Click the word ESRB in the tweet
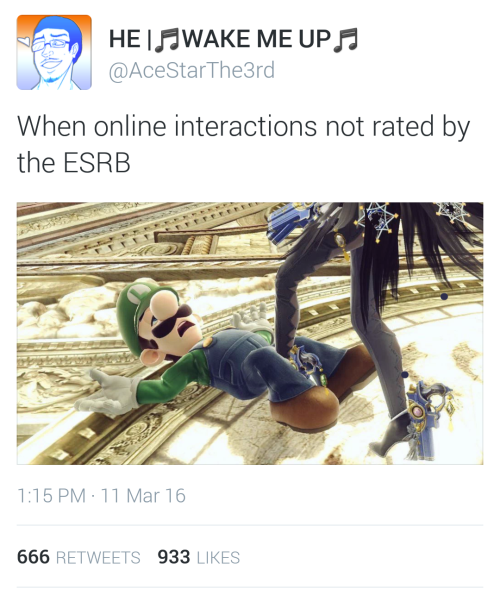 click(97, 163)
